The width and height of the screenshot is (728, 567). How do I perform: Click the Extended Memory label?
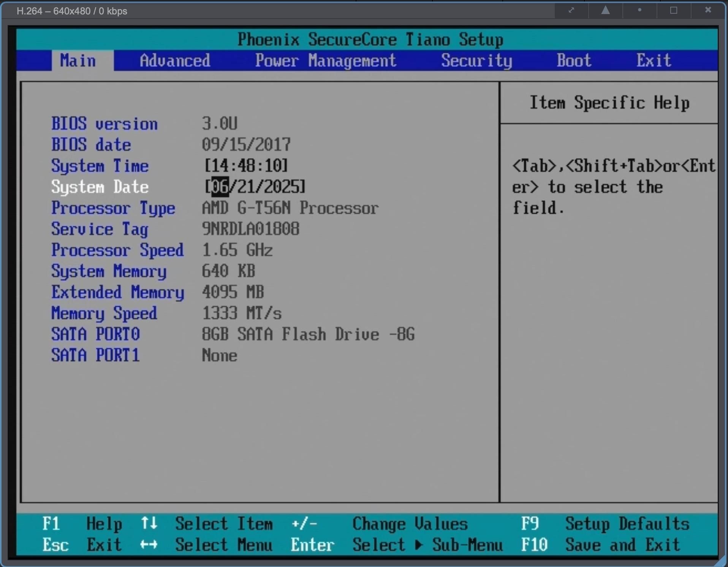tap(118, 292)
